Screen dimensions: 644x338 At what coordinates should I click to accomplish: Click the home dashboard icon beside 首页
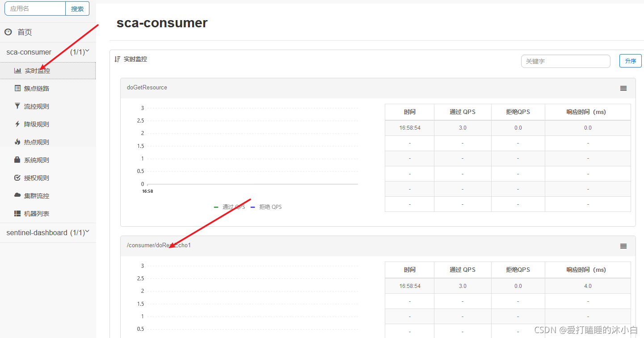[8, 32]
